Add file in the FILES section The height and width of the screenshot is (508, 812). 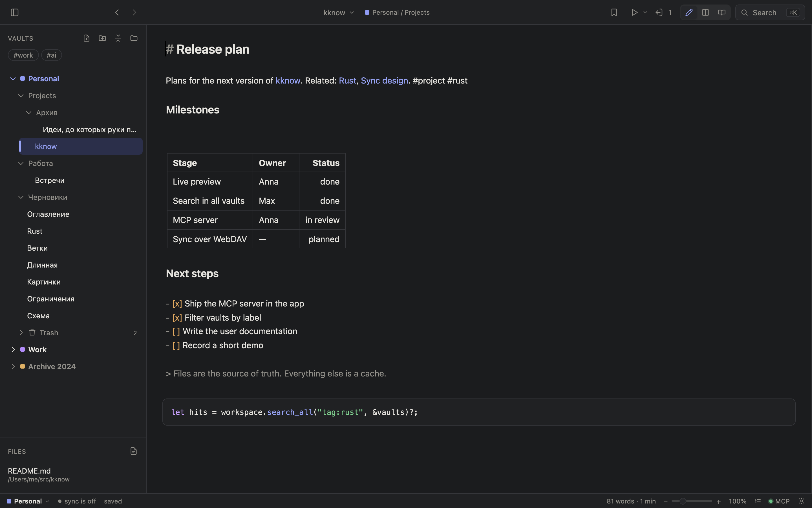tap(134, 451)
